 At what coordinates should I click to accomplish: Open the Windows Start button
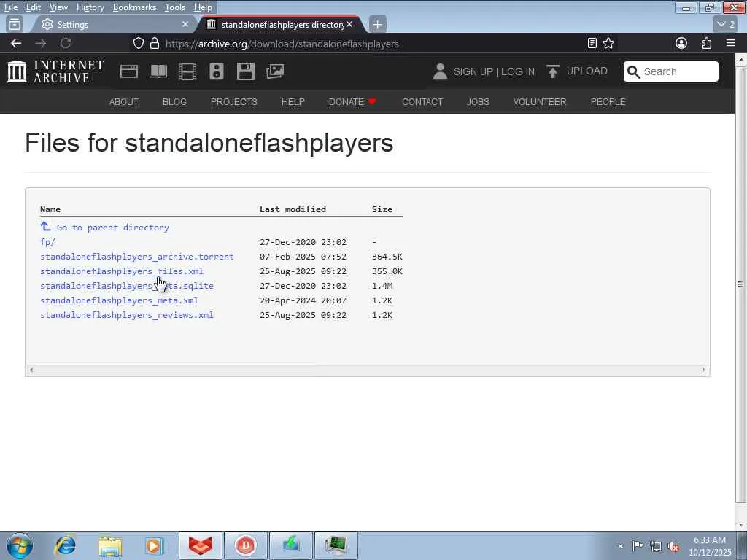(20, 545)
